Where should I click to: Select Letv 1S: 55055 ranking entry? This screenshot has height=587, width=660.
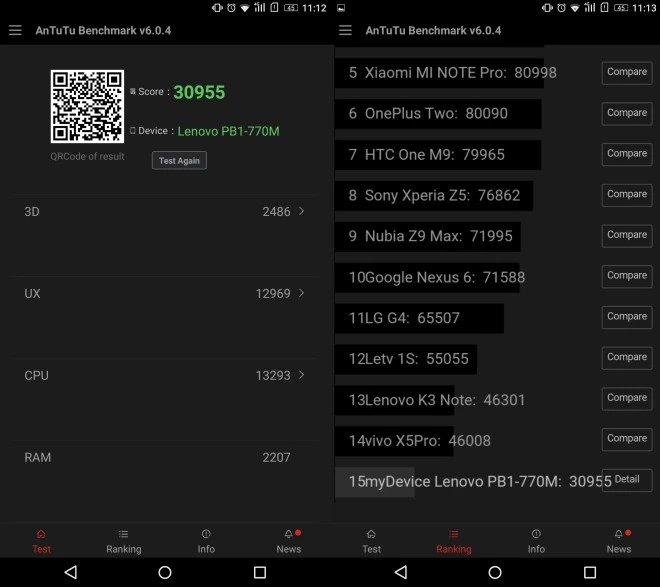pyautogui.click(x=408, y=359)
